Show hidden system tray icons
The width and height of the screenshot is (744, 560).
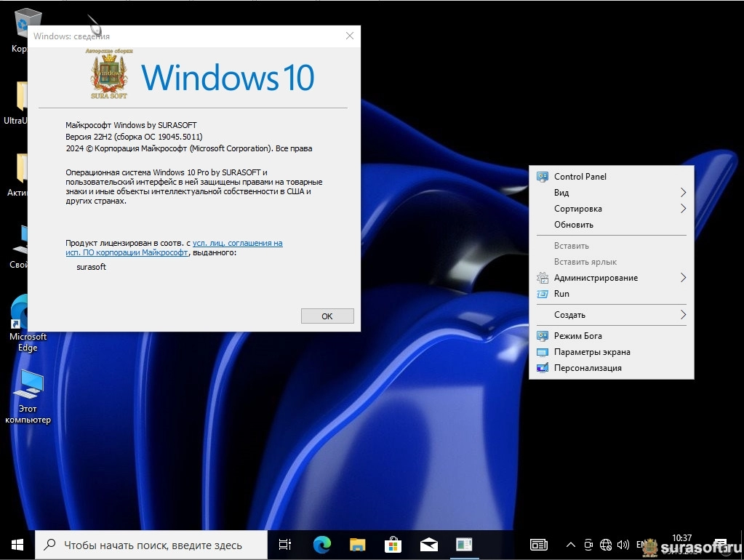(x=570, y=545)
